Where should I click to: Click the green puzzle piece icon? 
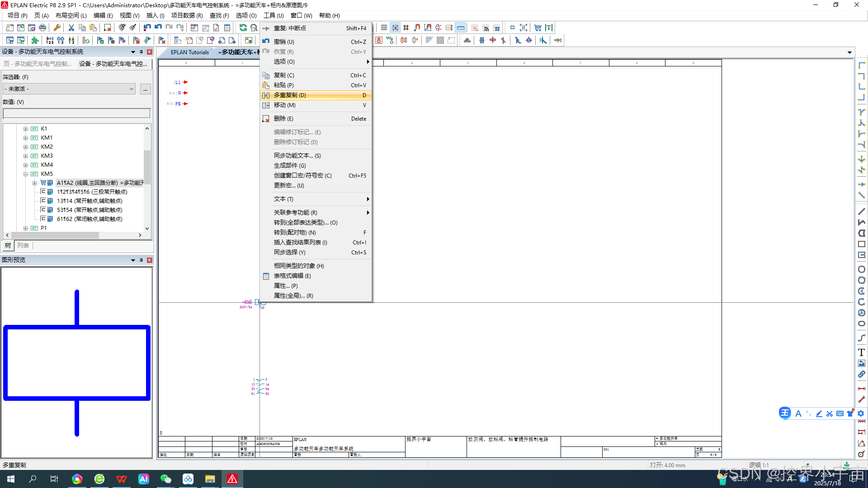[x=35, y=40]
